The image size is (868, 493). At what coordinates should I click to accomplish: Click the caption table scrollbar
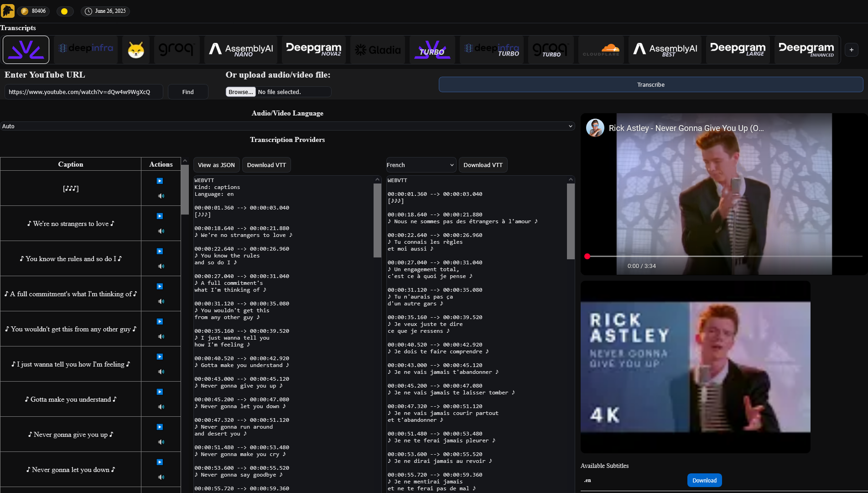tap(185, 189)
